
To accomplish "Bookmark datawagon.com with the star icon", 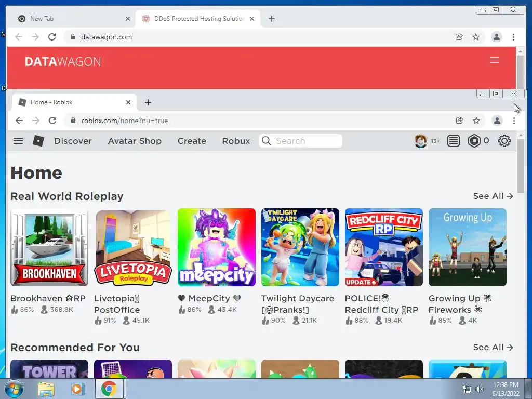I will 476,37.
